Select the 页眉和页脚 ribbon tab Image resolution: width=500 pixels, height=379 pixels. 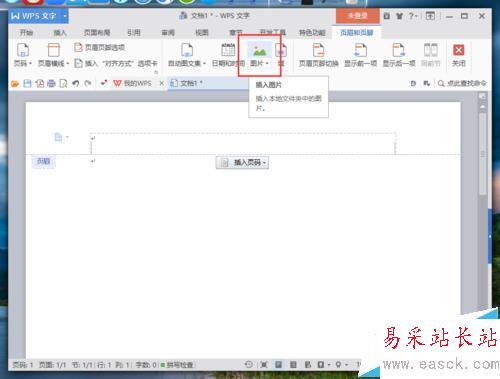coord(356,32)
